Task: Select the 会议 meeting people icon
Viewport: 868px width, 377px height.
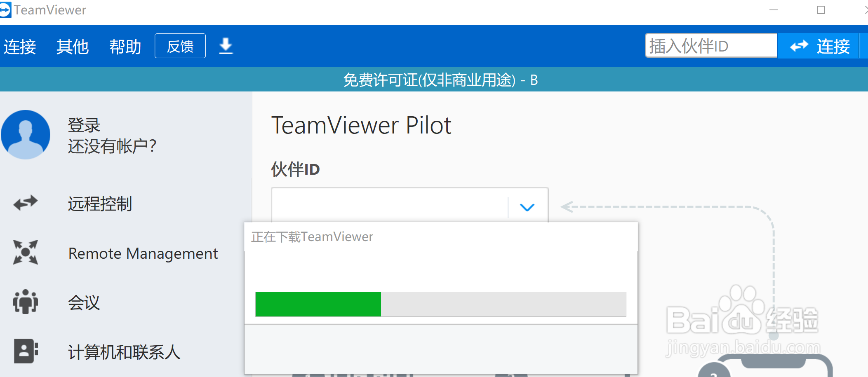Action: coord(26,302)
